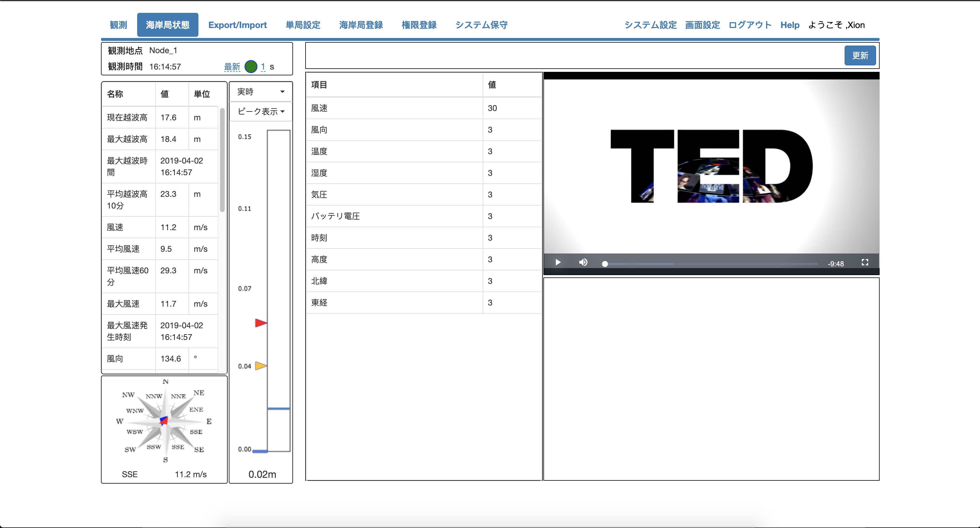Click the refresh interval value 1

click(263, 67)
